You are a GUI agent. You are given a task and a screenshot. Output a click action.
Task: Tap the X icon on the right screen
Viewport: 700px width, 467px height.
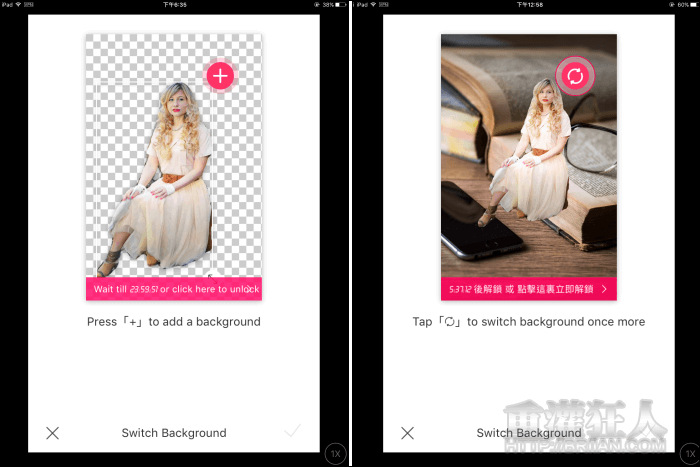407,433
